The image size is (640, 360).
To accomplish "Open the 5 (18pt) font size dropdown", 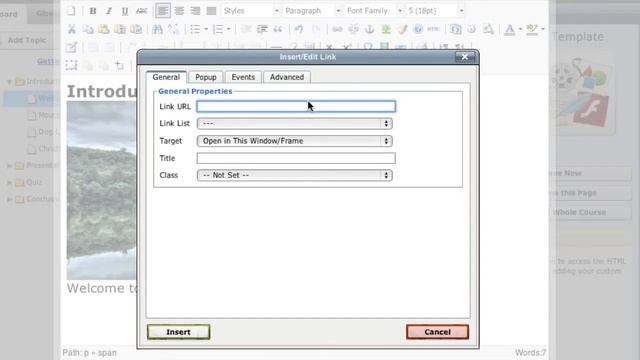I will pos(436,11).
